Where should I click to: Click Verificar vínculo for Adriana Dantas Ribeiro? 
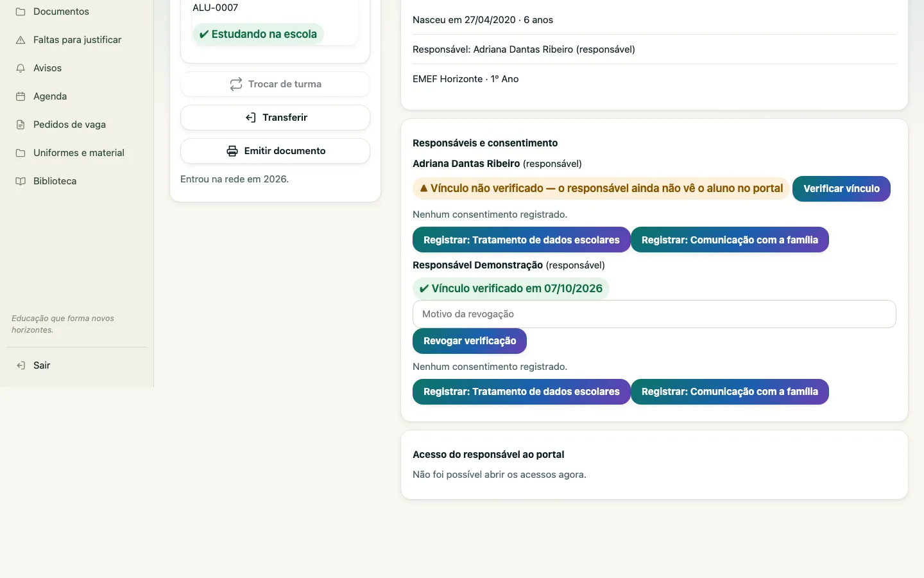click(x=841, y=189)
